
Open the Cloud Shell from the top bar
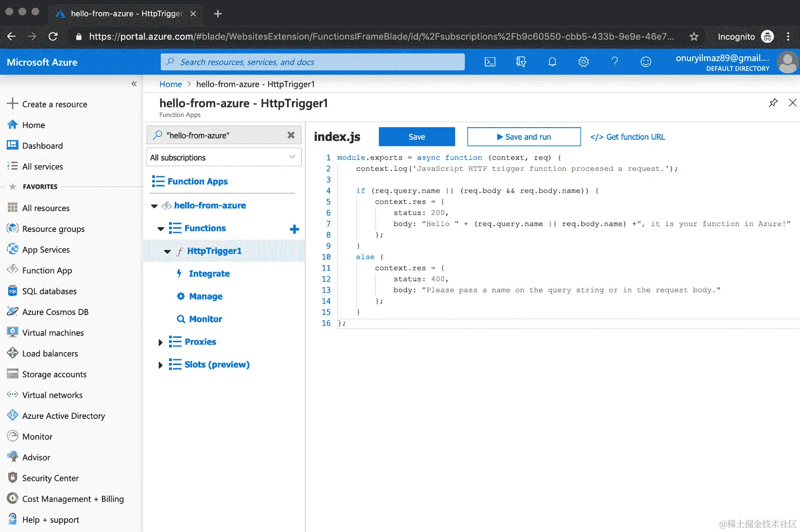tap(490, 62)
